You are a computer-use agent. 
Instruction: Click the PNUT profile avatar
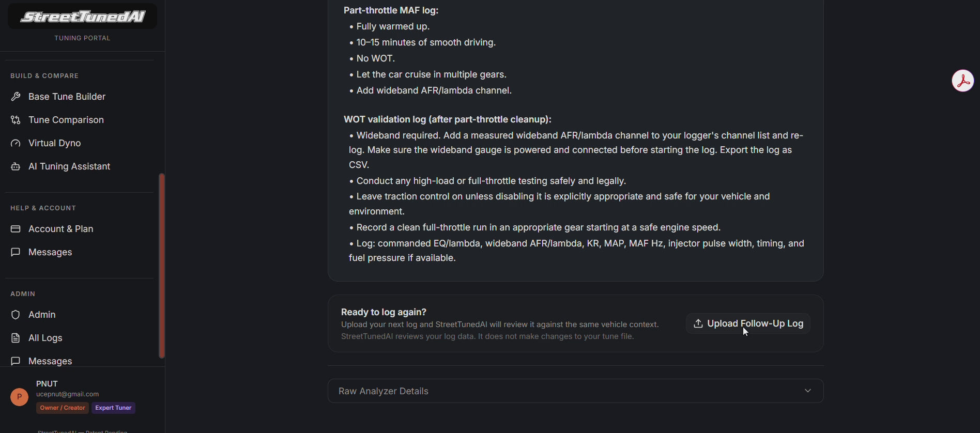pos(20,397)
